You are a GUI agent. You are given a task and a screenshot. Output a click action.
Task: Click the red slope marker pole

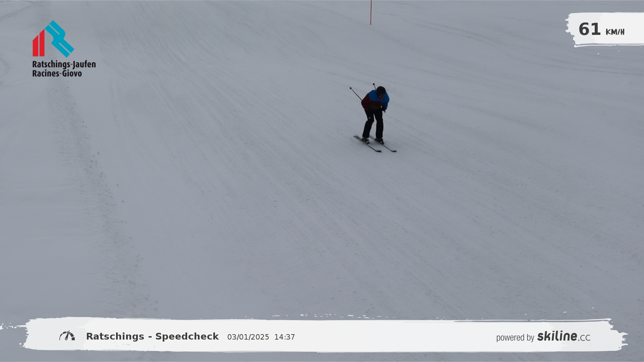[371, 12]
